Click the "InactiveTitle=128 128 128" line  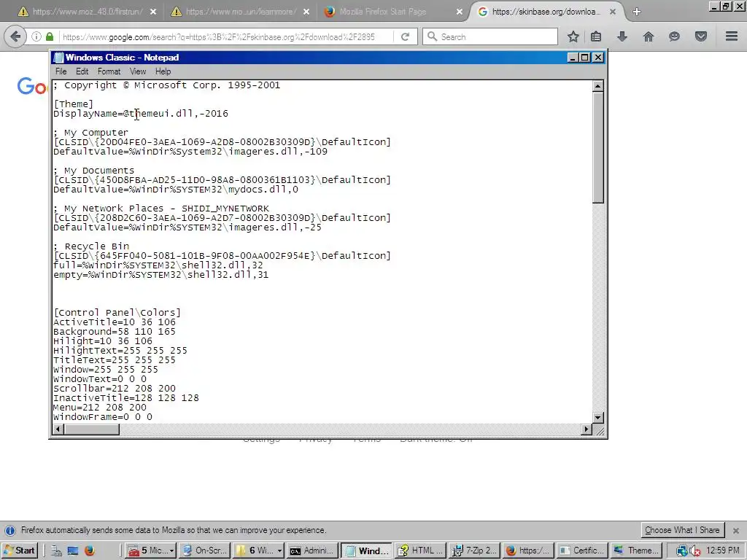pyautogui.click(x=126, y=398)
